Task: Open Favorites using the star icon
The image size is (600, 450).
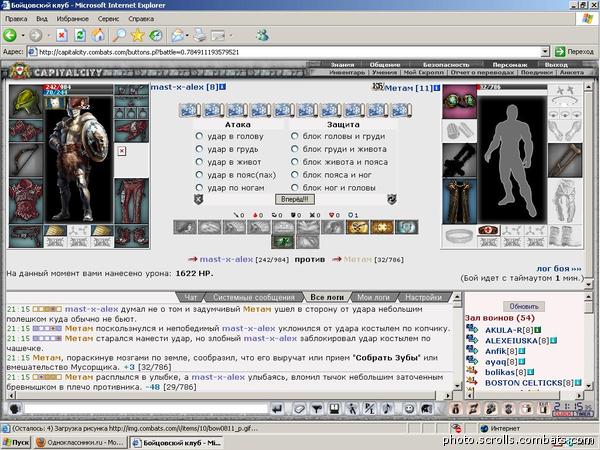Action: pos(137,36)
